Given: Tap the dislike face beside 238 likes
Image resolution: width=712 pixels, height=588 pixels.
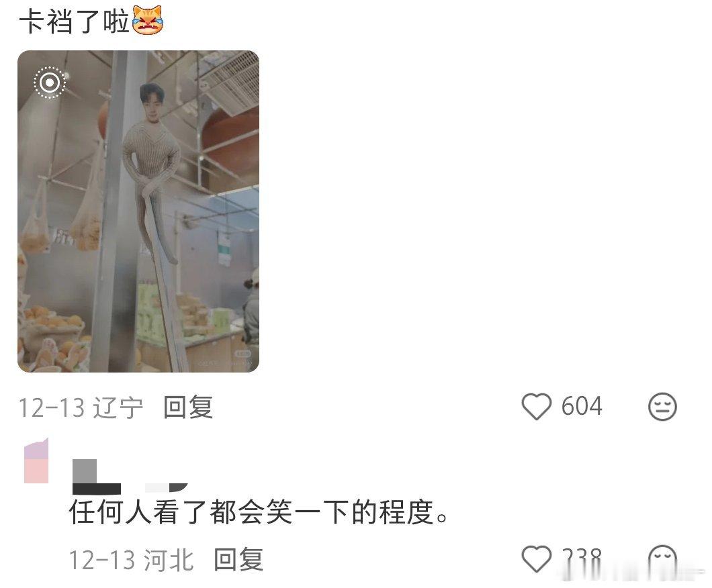Looking at the screenshot, I should (662, 559).
